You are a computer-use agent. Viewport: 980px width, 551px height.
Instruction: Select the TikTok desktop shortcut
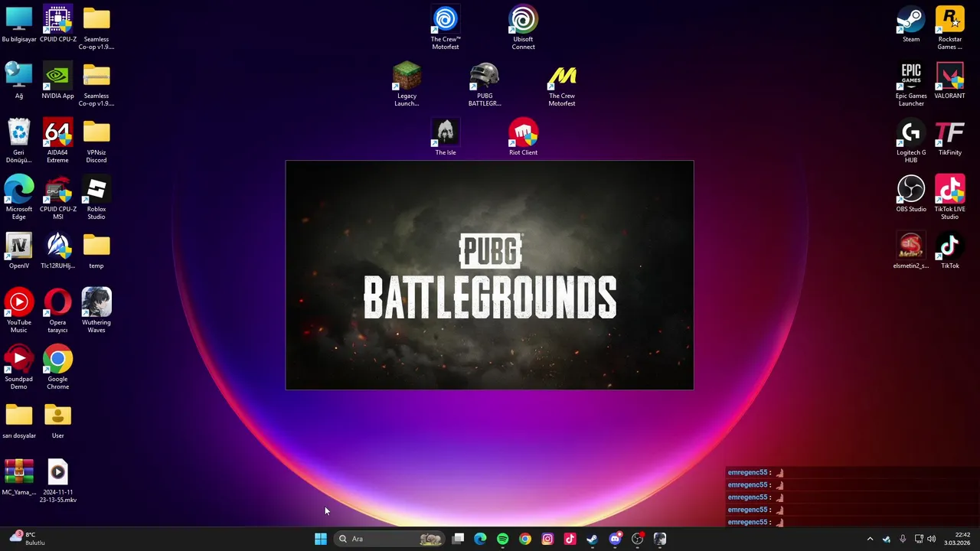click(950, 250)
